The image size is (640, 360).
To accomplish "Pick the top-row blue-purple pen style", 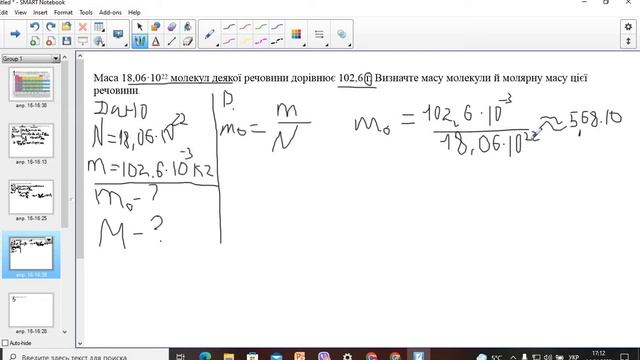I will 277,27.
